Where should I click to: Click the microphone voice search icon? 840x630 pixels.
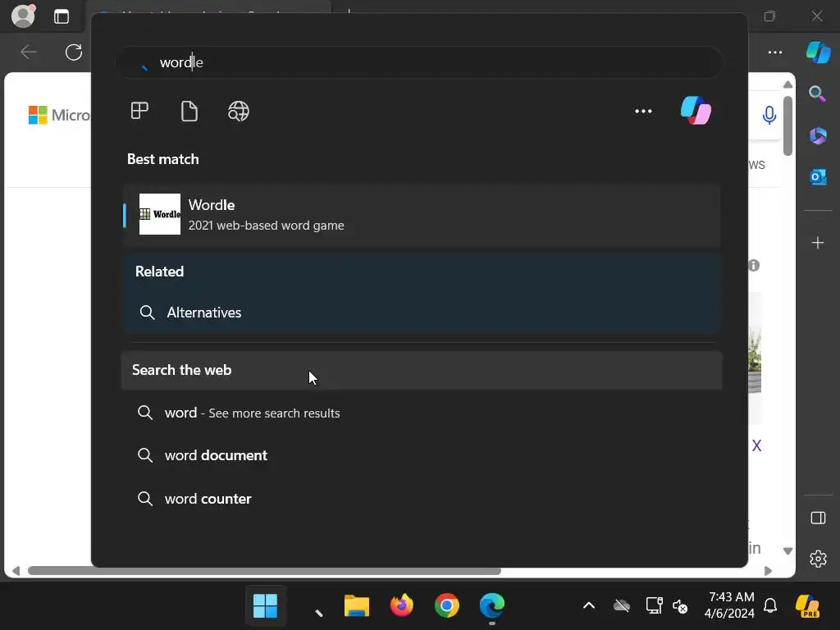(x=769, y=115)
